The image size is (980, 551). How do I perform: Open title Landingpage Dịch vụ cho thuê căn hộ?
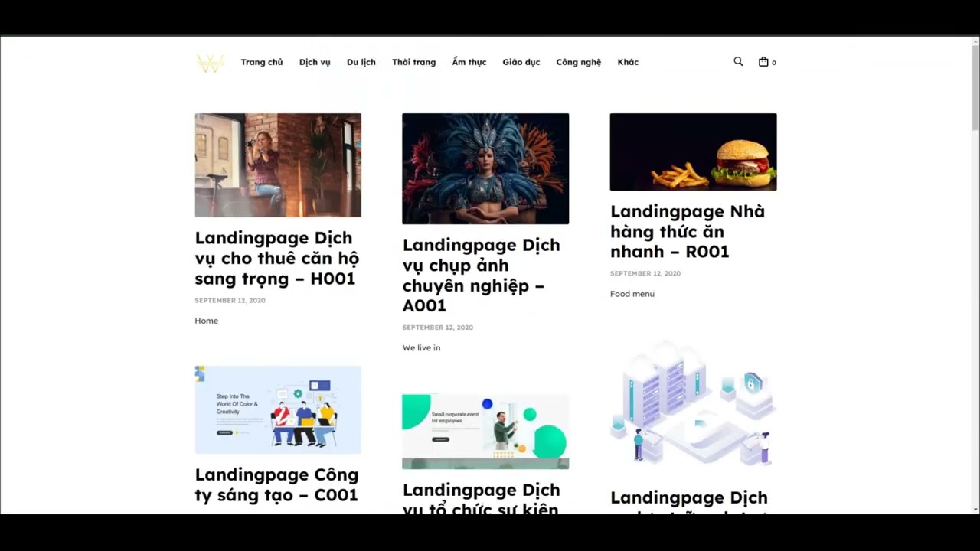tap(277, 258)
